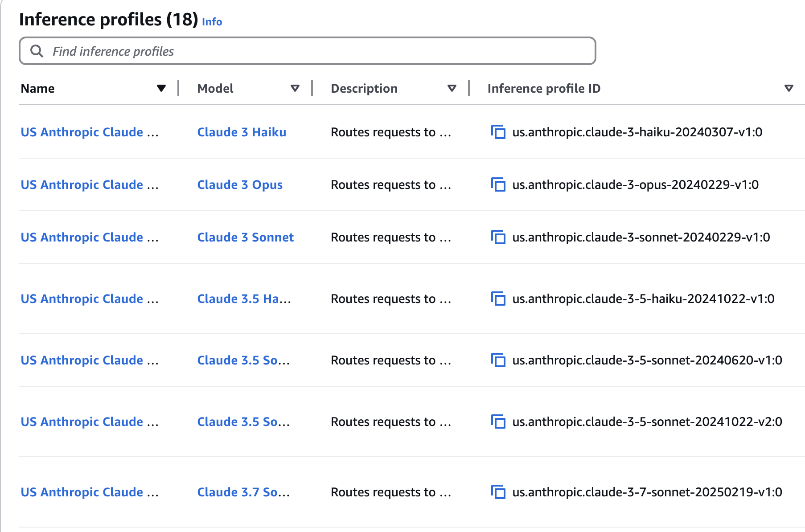Image resolution: width=805 pixels, height=532 pixels.
Task: Sort by Inference profile ID arrow
Action: (789, 88)
